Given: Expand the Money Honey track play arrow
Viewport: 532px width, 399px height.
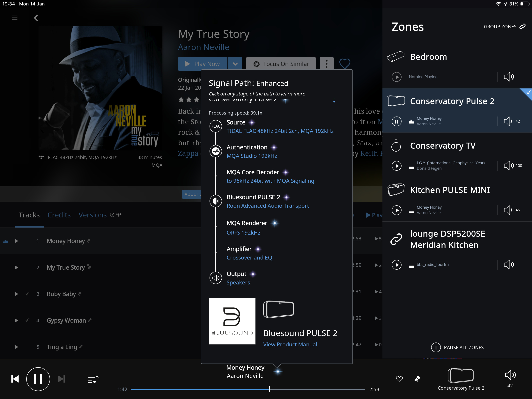Looking at the screenshot, I should click(17, 241).
